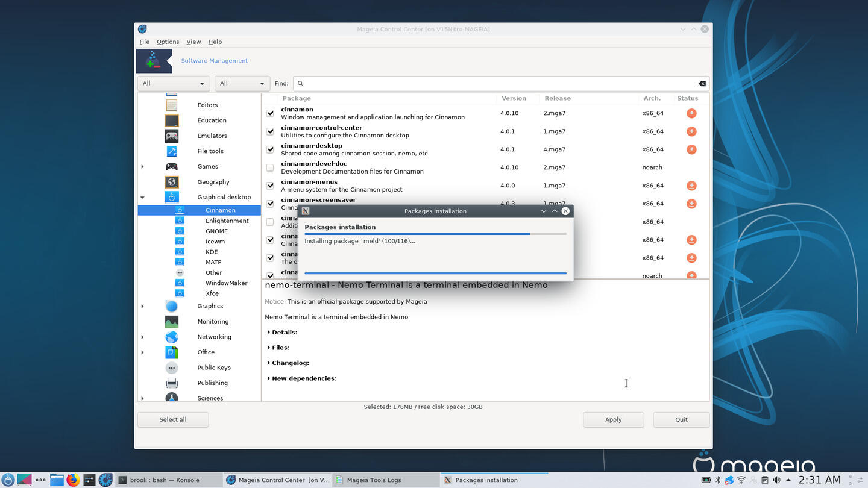Show hidden tray icons arrow
This screenshot has height=488, width=868.
pos(788,480)
